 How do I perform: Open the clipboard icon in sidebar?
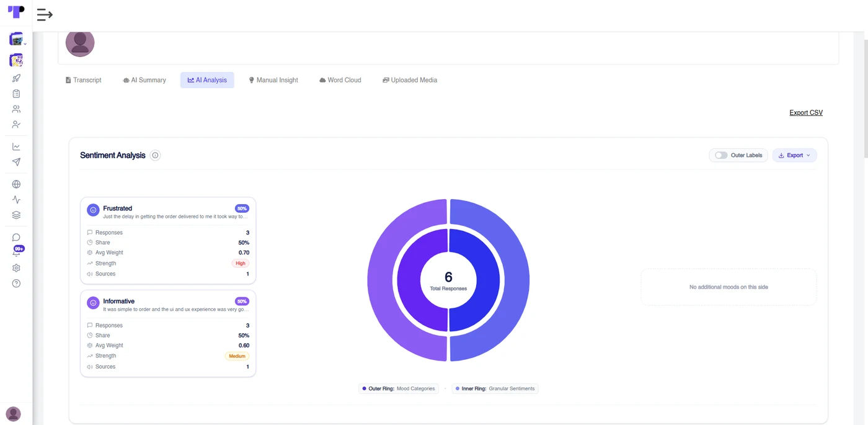pos(16,94)
